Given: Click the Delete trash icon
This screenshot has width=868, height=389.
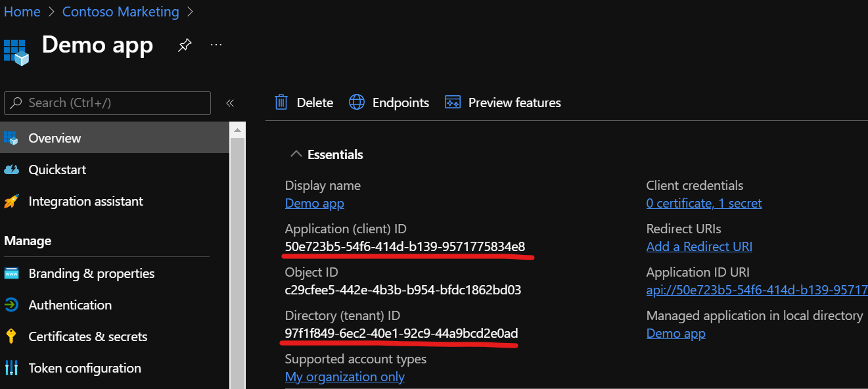Looking at the screenshot, I should click(281, 103).
